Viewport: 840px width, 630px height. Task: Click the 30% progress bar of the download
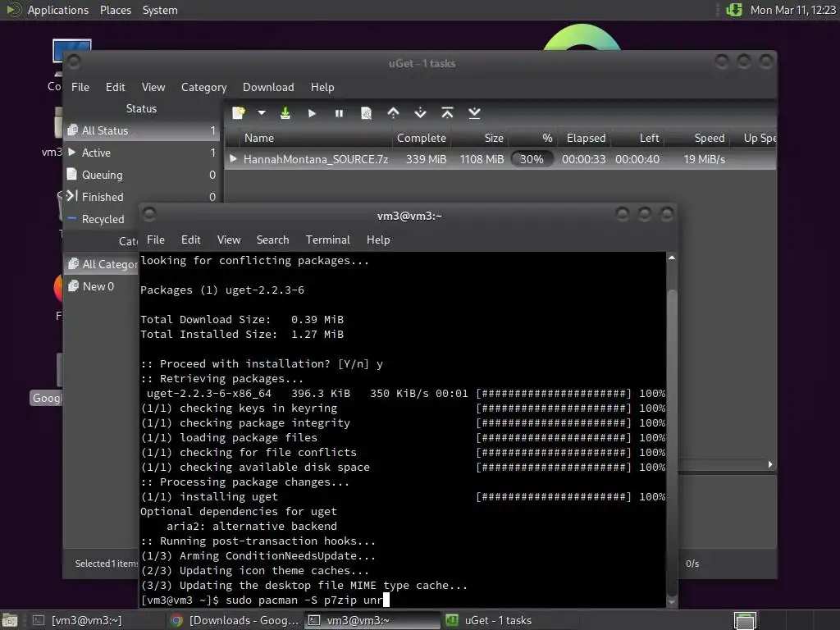coord(532,159)
